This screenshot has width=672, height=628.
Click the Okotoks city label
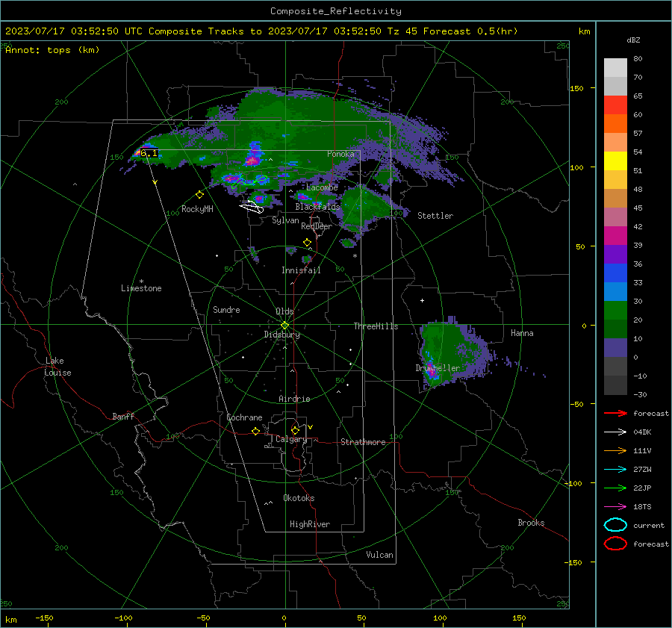pos(299,498)
